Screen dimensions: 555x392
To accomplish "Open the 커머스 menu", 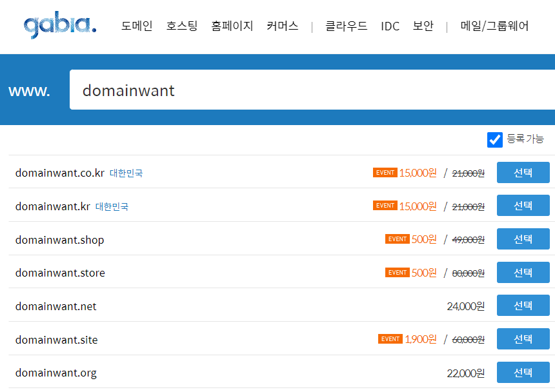I will click(283, 26).
